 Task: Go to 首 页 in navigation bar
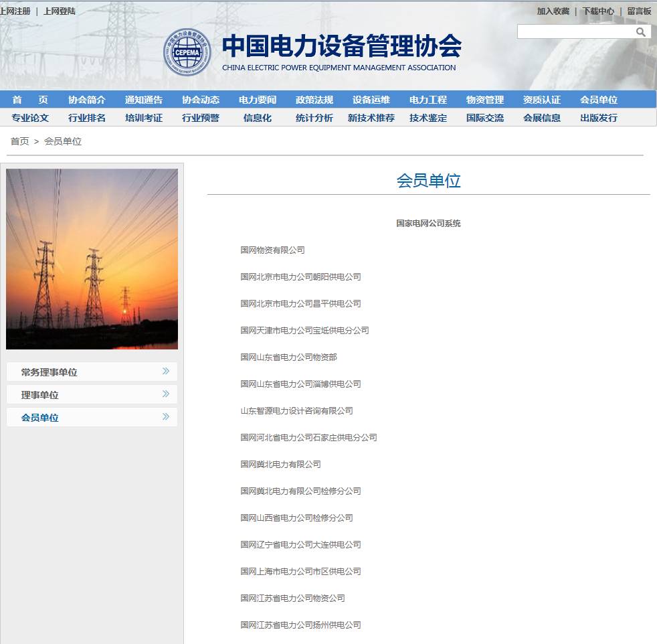pyautogui.click(x=30, y=100)
